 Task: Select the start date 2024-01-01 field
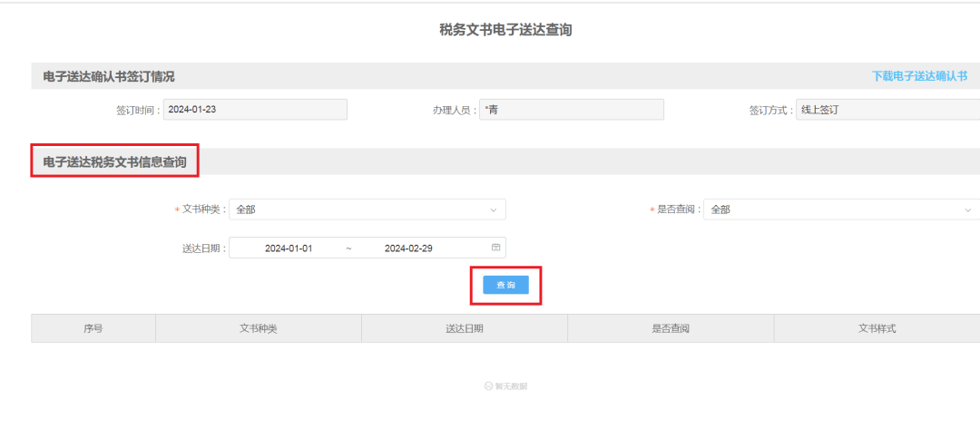click(x=289, y=248)
